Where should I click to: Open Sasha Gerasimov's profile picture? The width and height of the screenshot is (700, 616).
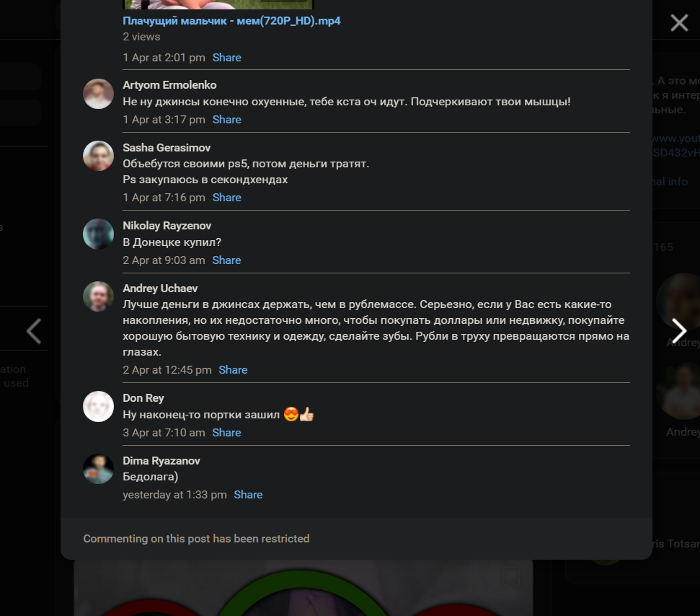[98, 156]
